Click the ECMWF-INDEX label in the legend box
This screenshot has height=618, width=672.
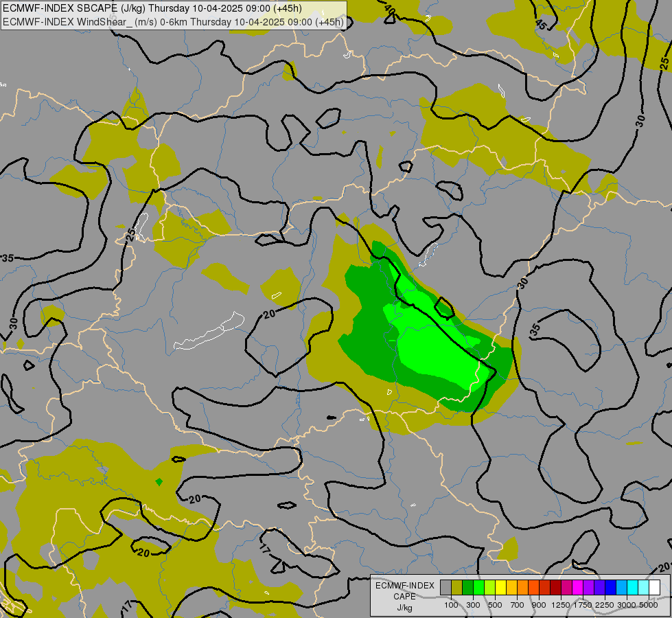[x=404, y=586]
